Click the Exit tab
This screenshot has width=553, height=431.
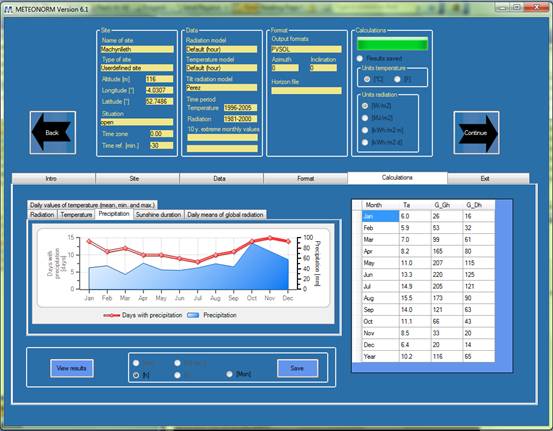pyautogui.click(x=488, y=178)
